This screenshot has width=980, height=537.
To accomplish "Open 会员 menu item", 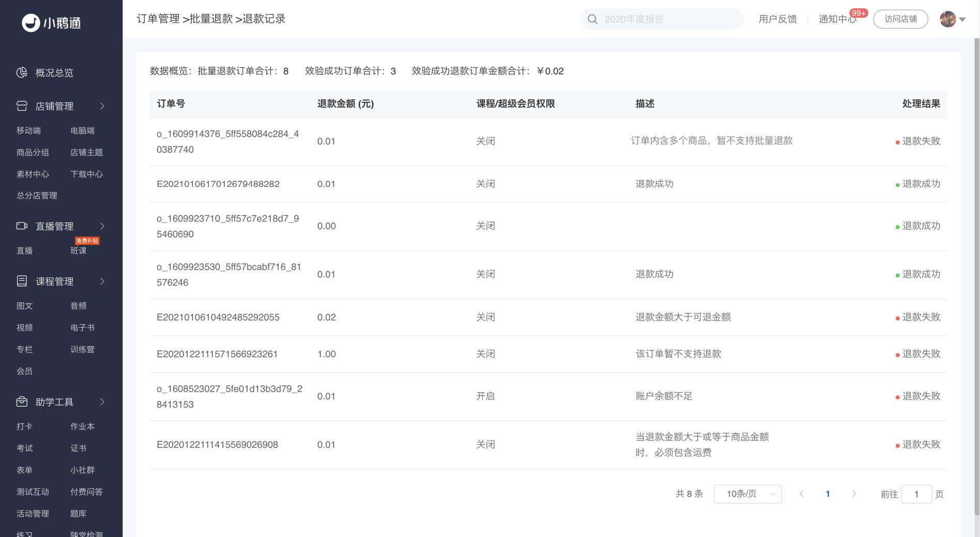I will pyautogui.click(x=24, y=371).
